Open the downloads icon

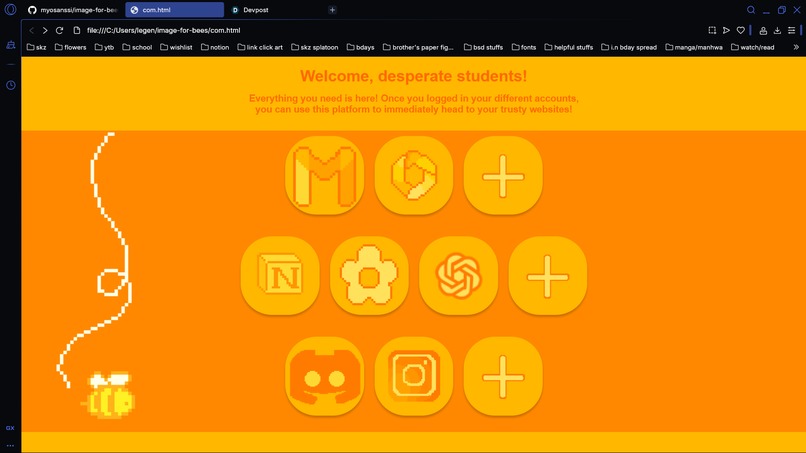[x=777, y=31]
